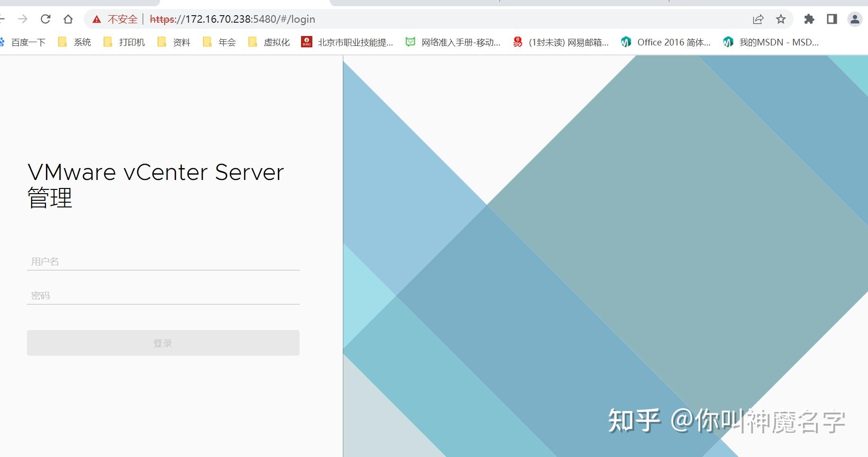Click the 登录 login button
868x457 pixels.
[x=163, y=342]
